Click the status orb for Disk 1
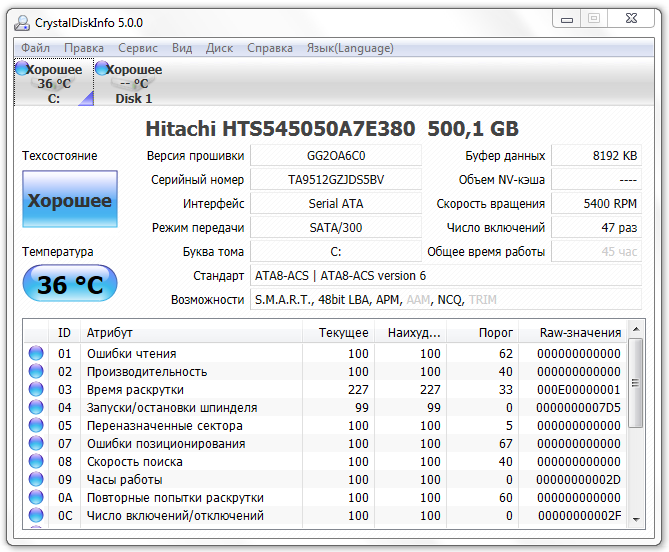Image resolution: width=669 pixels, height=552 pixels. pyautogui.click(x=102, y=69)
